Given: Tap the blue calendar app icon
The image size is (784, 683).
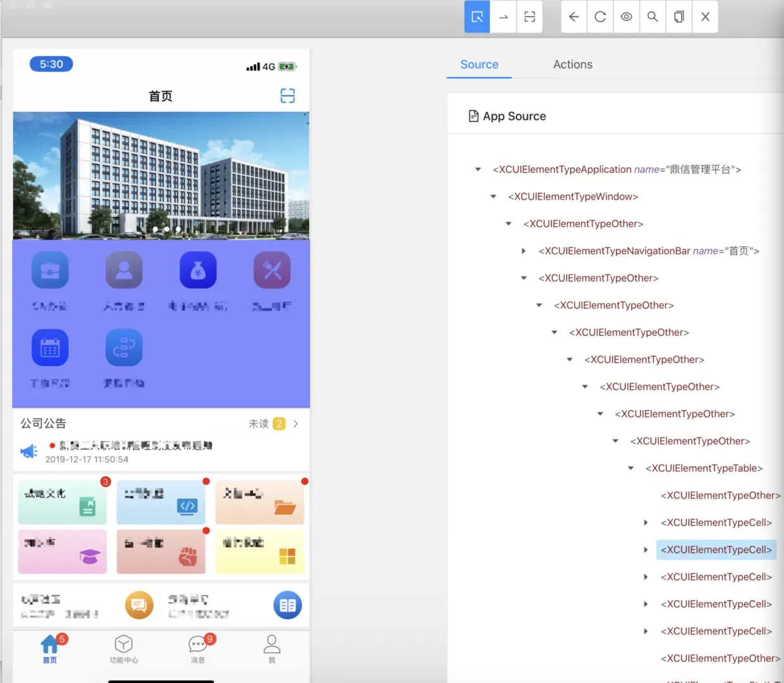Looking at the screenshot, I should click(50, 347).
